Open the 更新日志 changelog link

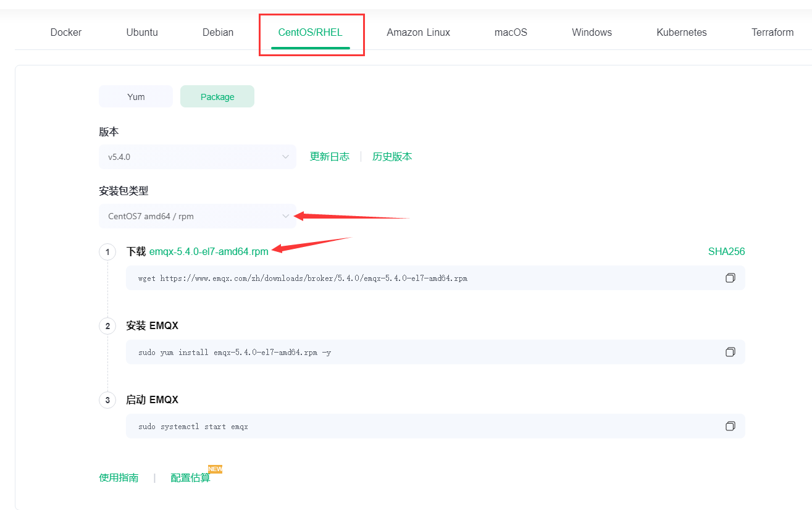[x=330, y=157]
